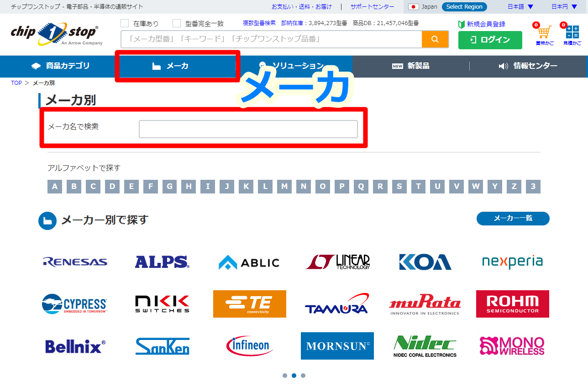Image resolution: width=588 pixels, height=392 pixels.
Task: Go to the middle carousel page dot
Action: 294,376
